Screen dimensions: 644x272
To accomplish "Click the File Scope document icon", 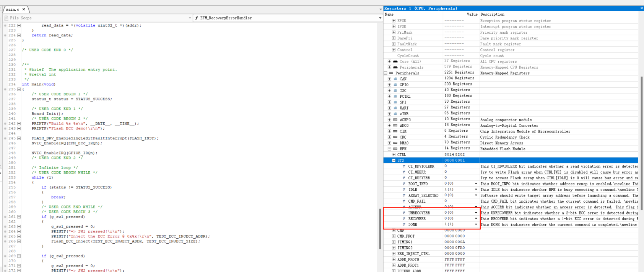I will click(x=6, y=18).
